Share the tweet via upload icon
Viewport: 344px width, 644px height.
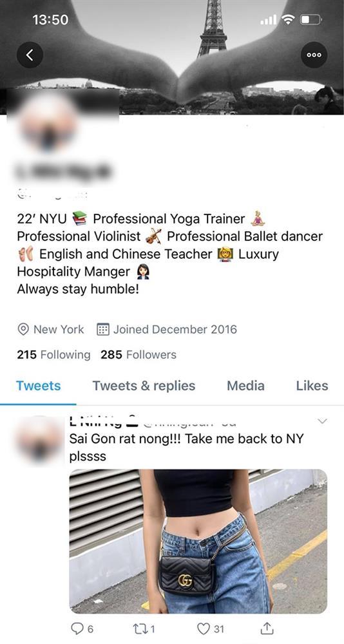267,628
